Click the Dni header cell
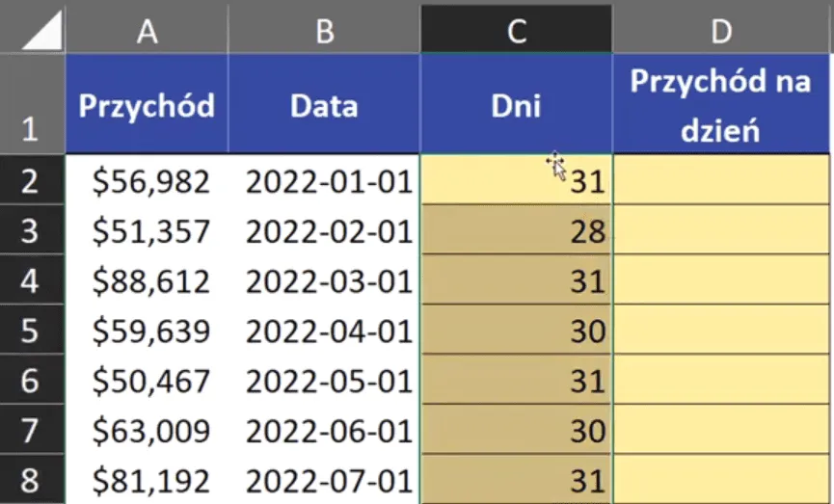Screen dimensions: 834x504 [x=516, y=105]
